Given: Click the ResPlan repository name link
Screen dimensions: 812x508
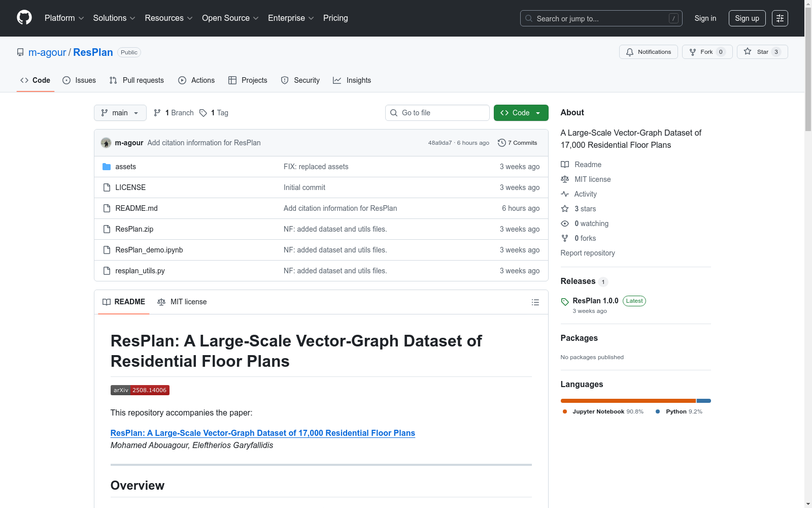Looking at the screenshot, I should pyautogui.click(x=93, y=52).
